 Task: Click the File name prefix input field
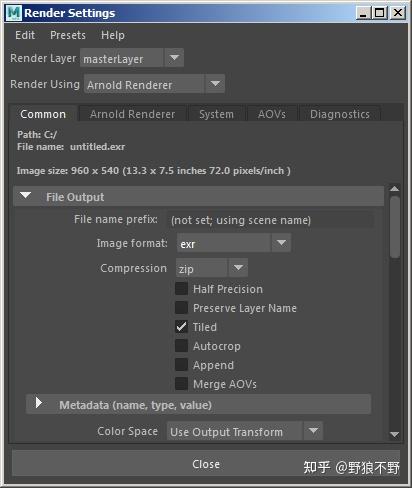271,220
